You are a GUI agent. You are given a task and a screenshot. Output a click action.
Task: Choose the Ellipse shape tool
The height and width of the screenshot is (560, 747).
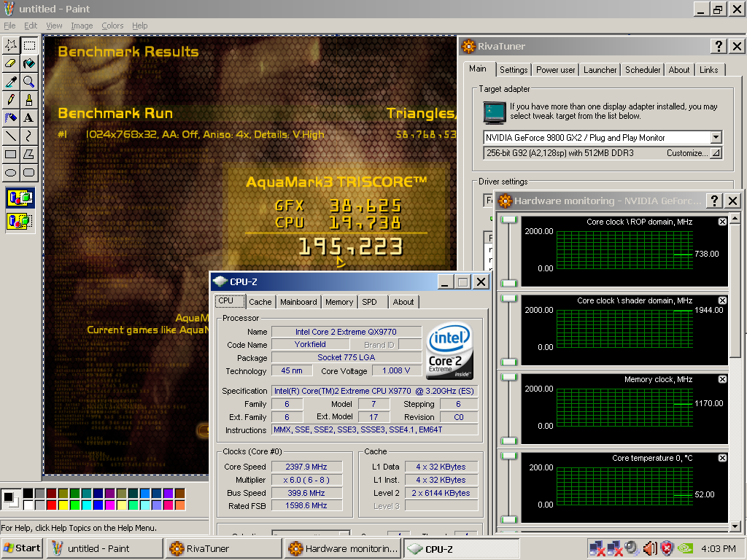pyautogui.click(x=11, y=172)
